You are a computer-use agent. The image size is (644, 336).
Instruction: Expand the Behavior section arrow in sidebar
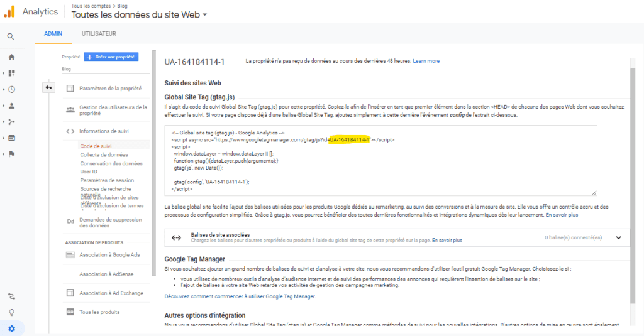[x=4, y=138]
